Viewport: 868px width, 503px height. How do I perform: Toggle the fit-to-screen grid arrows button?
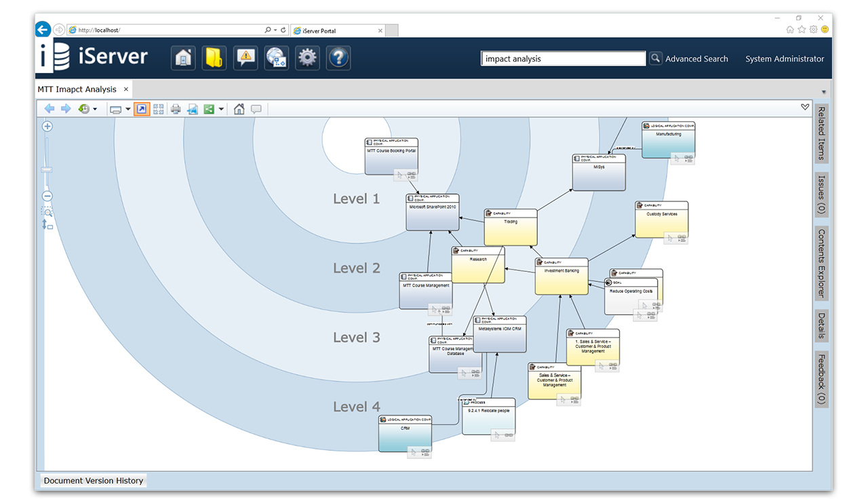pyautogui.click(x=158, y=109)
